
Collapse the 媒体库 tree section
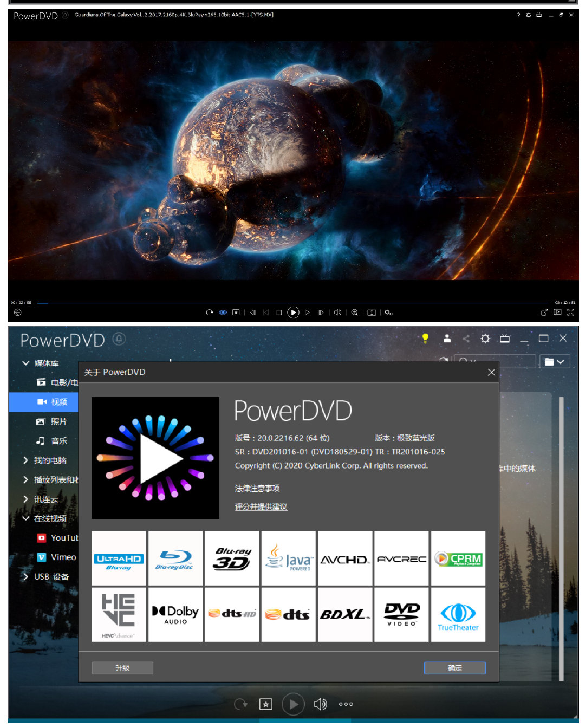click(25, 363)
